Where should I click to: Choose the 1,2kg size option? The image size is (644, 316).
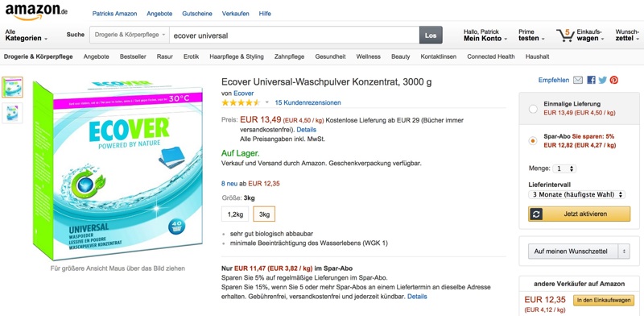(x=235, y=214)
